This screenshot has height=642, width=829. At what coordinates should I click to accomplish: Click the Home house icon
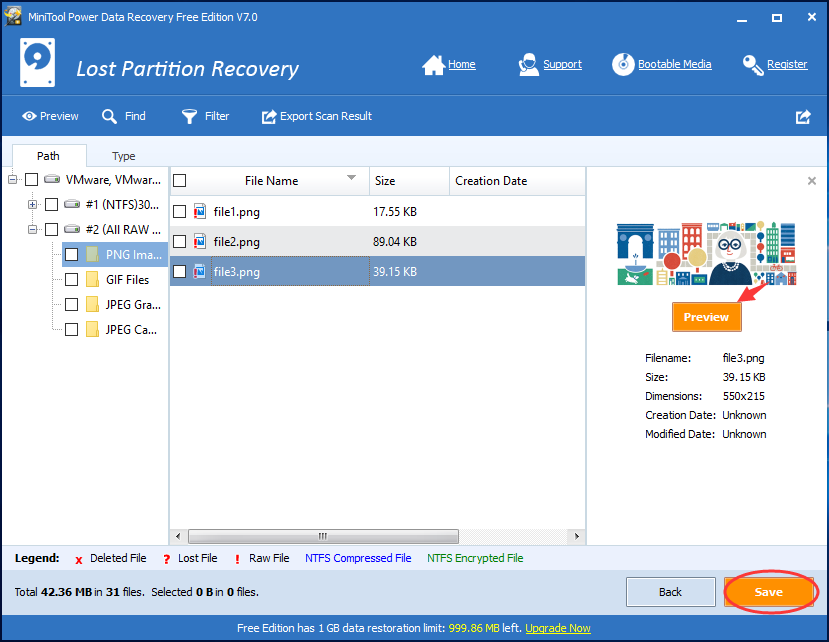click(433, 65)
